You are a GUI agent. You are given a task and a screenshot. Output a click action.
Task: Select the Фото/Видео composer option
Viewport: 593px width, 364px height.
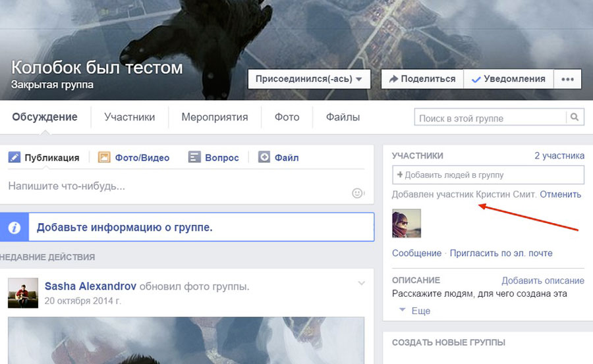(x=134, y=157)
